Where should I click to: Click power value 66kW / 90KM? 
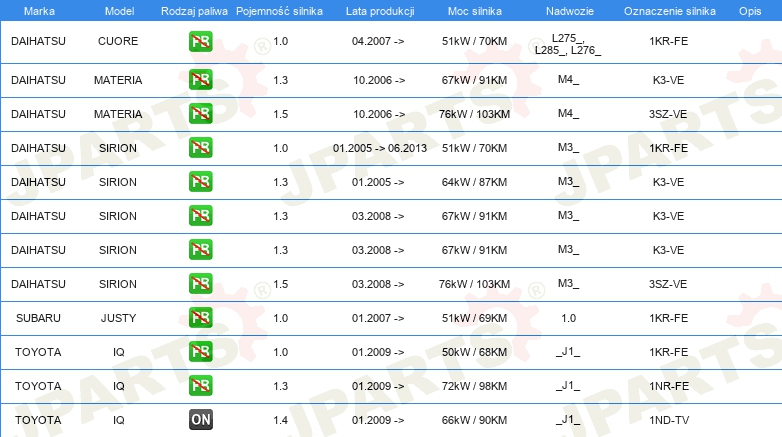[x=474, y=420]
